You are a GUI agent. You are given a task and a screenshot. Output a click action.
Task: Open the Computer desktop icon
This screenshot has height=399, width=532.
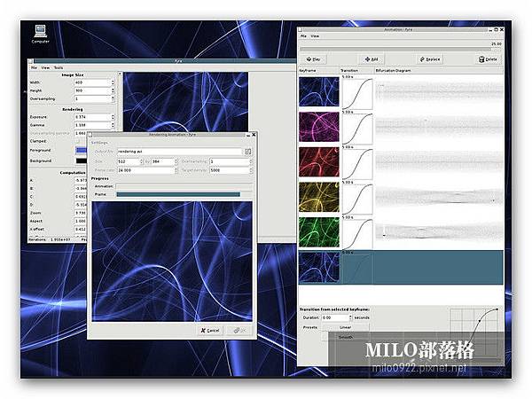pos(40,34)
